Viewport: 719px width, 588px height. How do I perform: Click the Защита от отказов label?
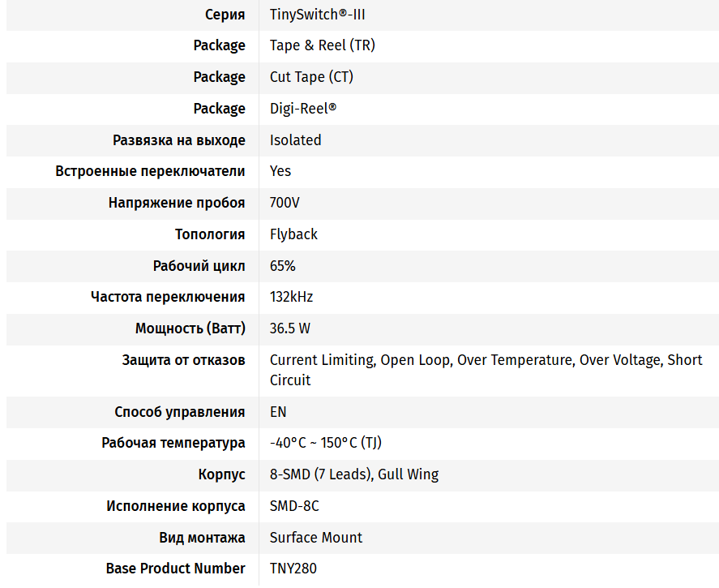183,361
